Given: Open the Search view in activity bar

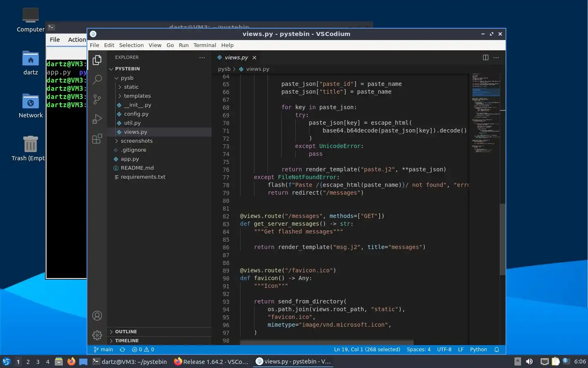Looking at the screenshot, I should click(97, 79).
